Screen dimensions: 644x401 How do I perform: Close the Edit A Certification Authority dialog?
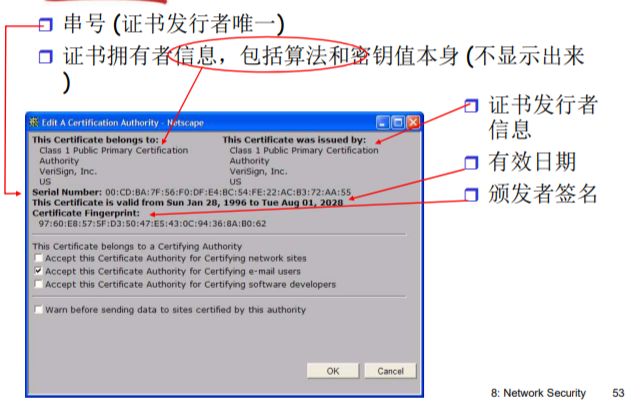coord(413,122)
